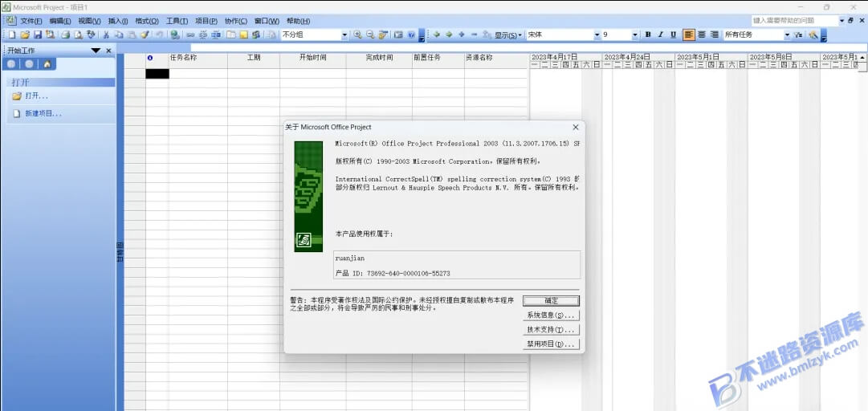This screenshot has width=868, height=411.
Task: Save the project with the floppy icon
Action: (x=38, y=35)
